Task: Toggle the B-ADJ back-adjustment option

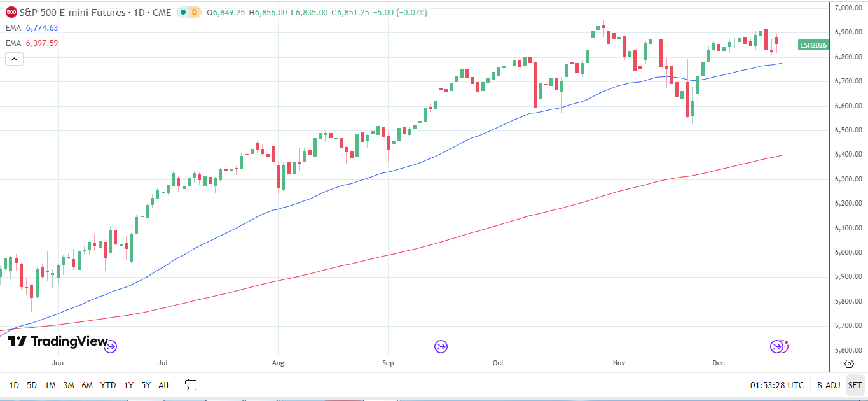Action: coord(828,385)
